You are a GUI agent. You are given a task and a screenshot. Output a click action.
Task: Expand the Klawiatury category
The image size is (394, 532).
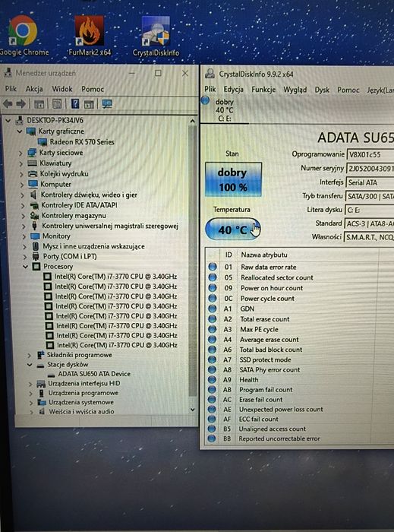coord(21,163)
